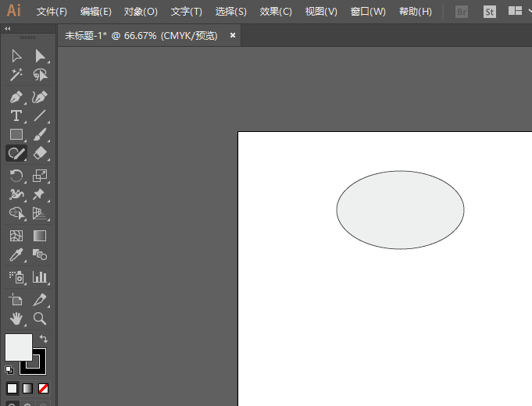Select the Rectangle shape tool
532x406 pixels.
pyautogui.click(x=16, y=134)
